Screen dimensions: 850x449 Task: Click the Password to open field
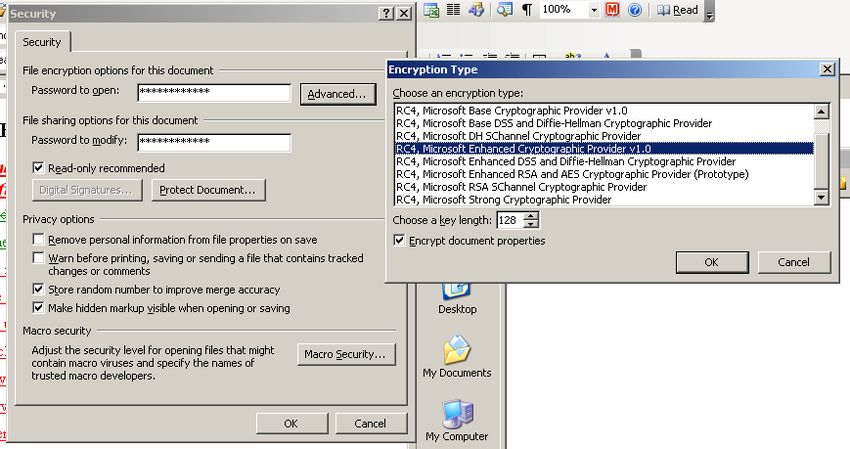214,92
